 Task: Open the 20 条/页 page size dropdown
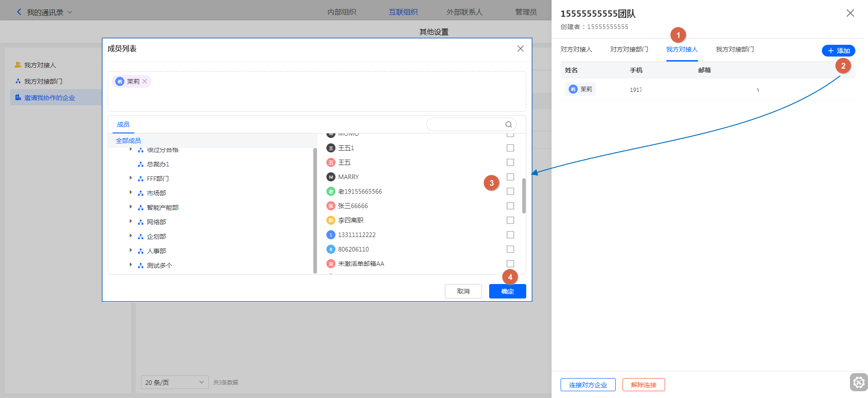175,383
